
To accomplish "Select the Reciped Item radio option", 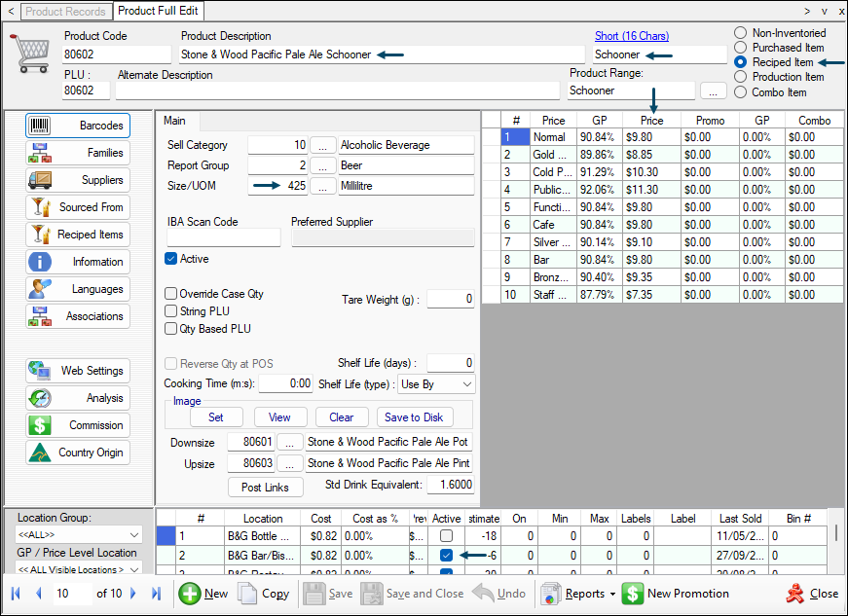I will 740,62.
